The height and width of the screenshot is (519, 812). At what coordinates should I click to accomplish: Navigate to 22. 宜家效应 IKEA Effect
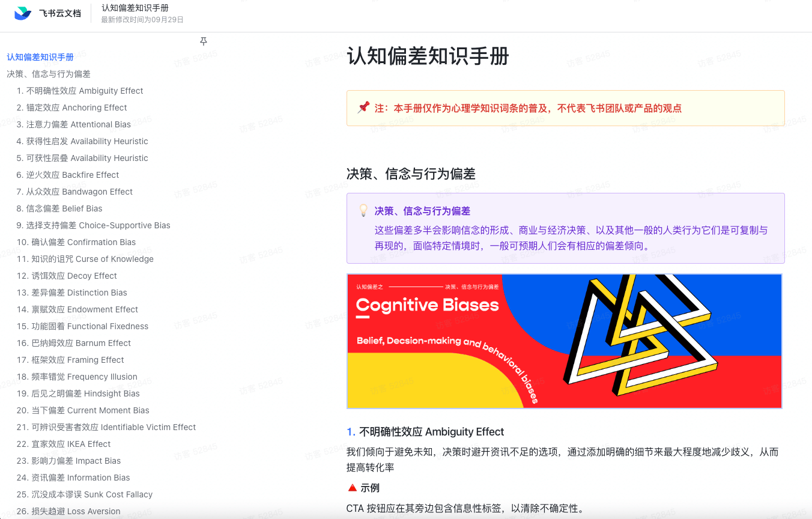(x=64, y=444)
